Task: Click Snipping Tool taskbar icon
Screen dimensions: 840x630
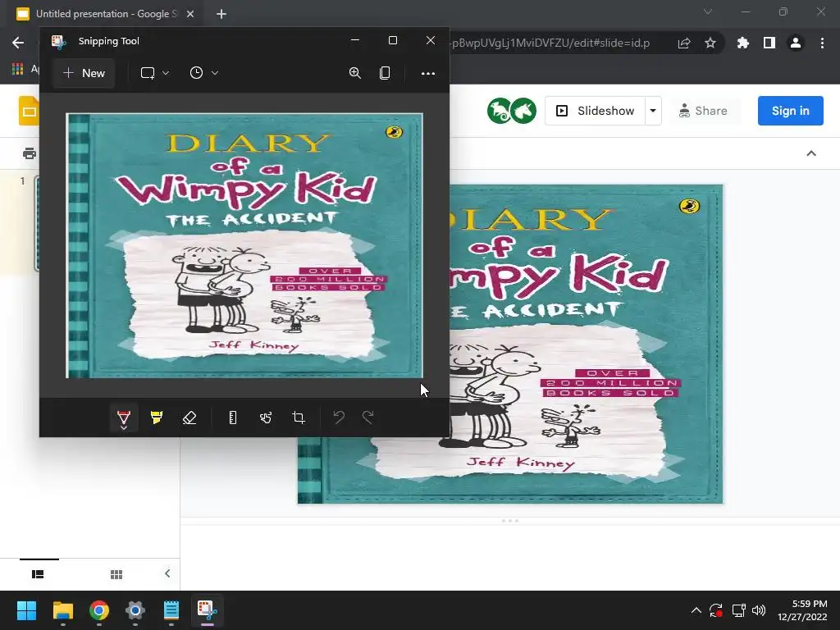Action: click(208, 610)
